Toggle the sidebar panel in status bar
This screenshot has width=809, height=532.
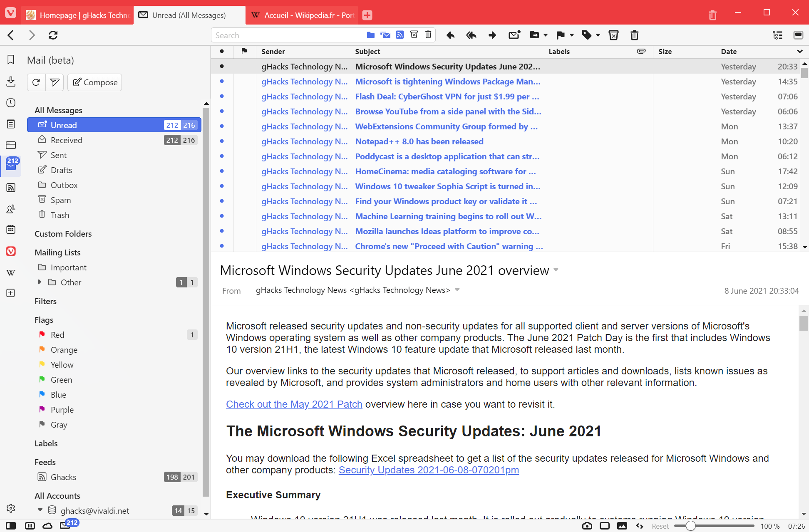(x=11, y=526)
